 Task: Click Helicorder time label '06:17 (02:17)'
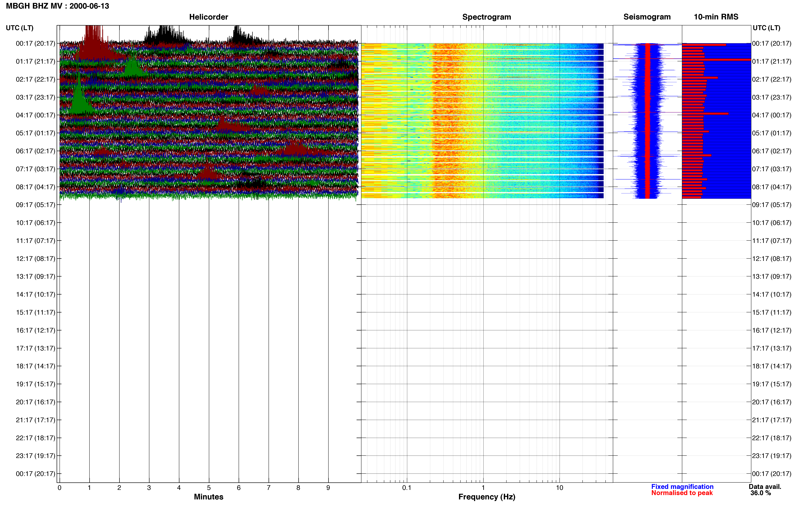[36, 151]
